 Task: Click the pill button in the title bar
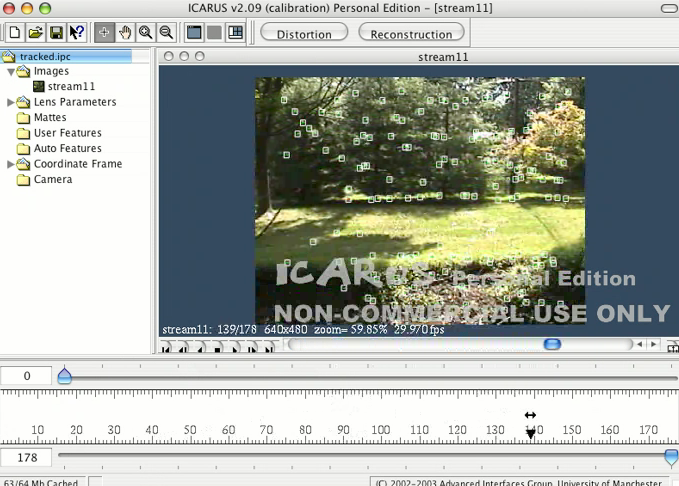tap(669, 8)
